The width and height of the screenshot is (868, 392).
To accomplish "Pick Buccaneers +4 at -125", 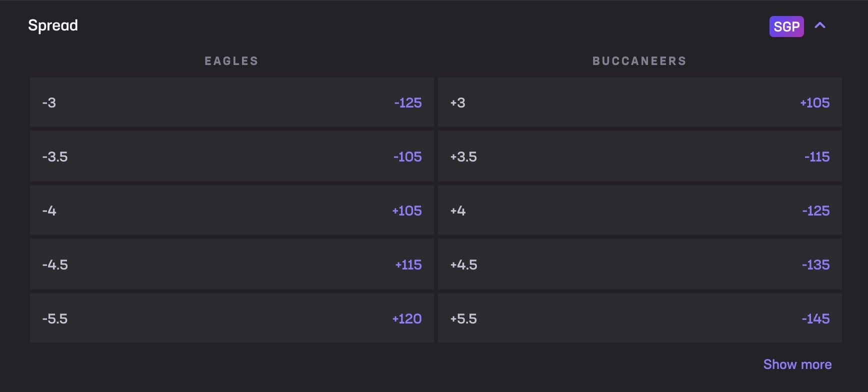I will (639, 210).
